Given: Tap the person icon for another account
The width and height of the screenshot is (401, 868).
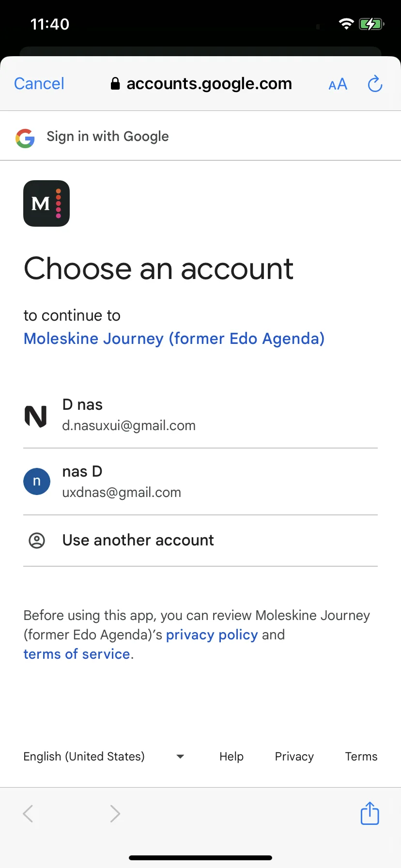Looking at the screenshot, I should point(37,540).
